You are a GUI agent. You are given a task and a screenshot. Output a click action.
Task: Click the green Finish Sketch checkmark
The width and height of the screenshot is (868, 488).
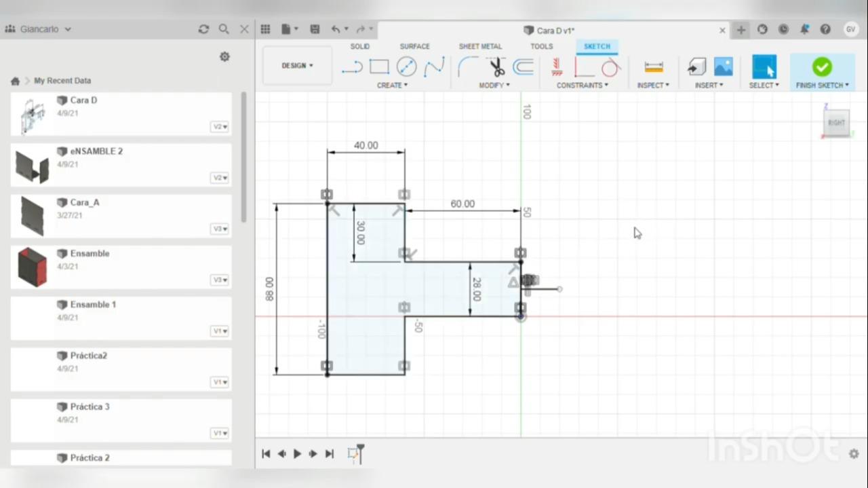click(x=822, y=67)
